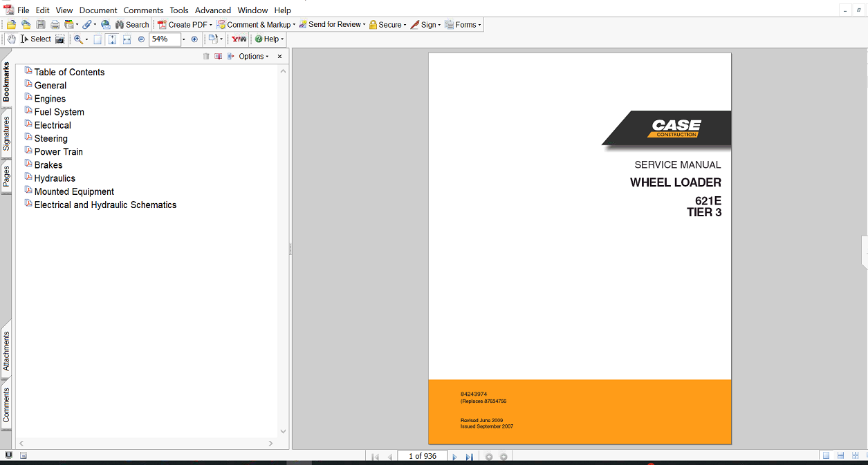Click the zoom in plus icon
Image resolution: width=868 pixels, height=465 pixels.
(194, 39)
